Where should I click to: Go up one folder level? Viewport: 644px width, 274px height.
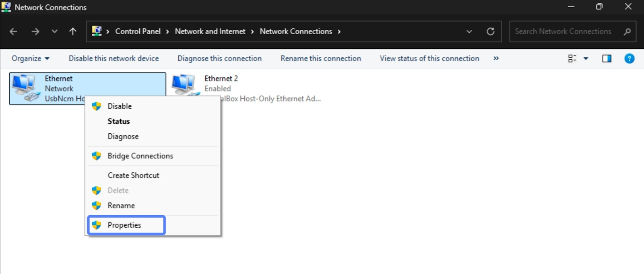[73, 31]
